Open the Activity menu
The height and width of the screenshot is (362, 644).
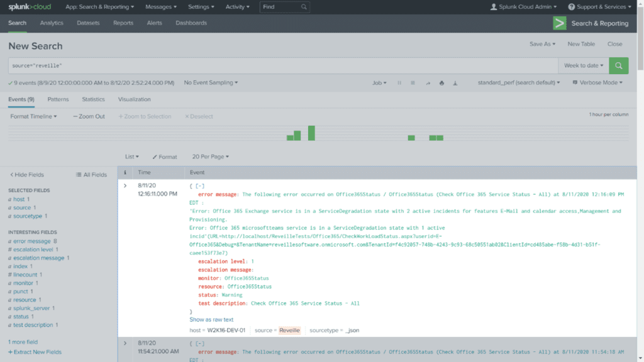tap(237, 7)
